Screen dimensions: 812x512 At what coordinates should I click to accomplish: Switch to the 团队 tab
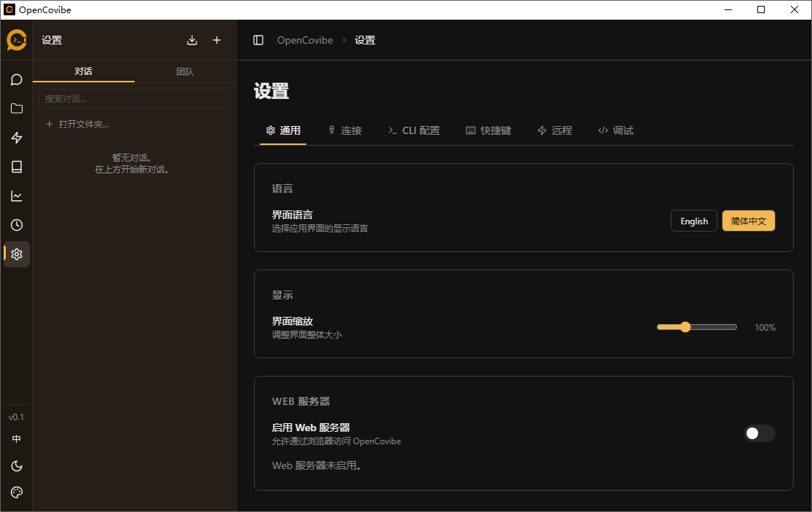pyautogui.click(x=184, y=71)
